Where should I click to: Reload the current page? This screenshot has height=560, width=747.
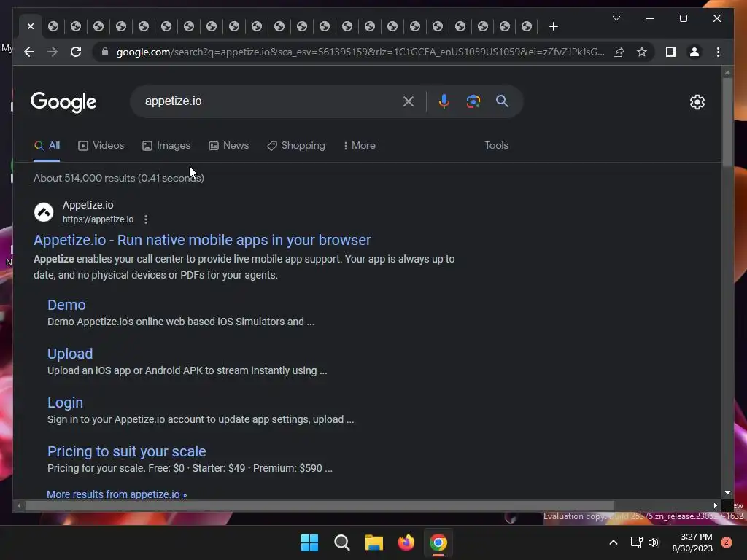click(x=76, y=52)
